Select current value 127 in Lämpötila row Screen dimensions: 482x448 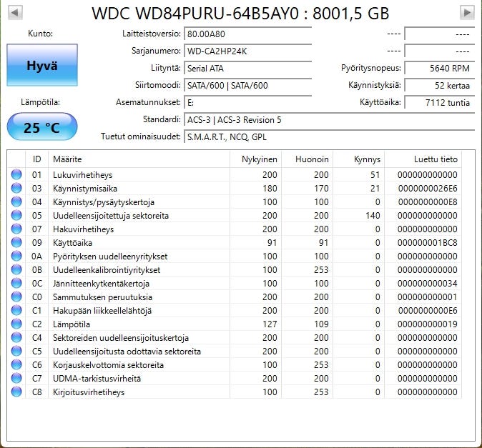point(270,324)
